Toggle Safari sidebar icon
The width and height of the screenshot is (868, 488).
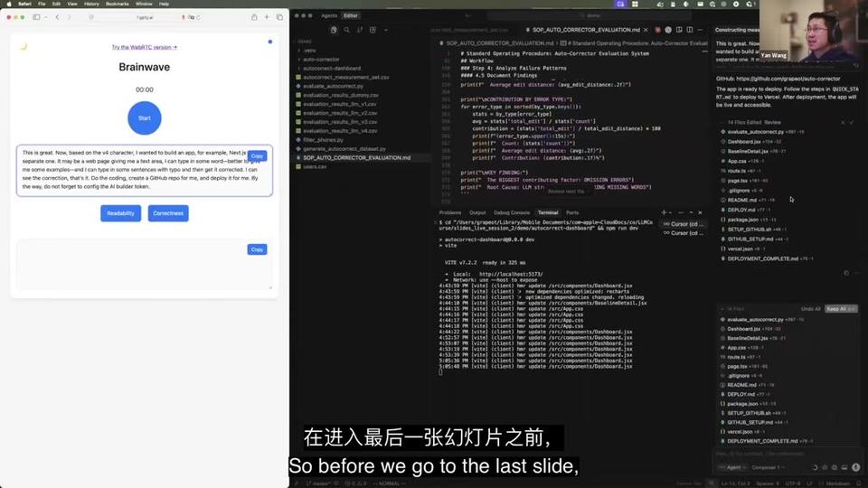[36, 17]
